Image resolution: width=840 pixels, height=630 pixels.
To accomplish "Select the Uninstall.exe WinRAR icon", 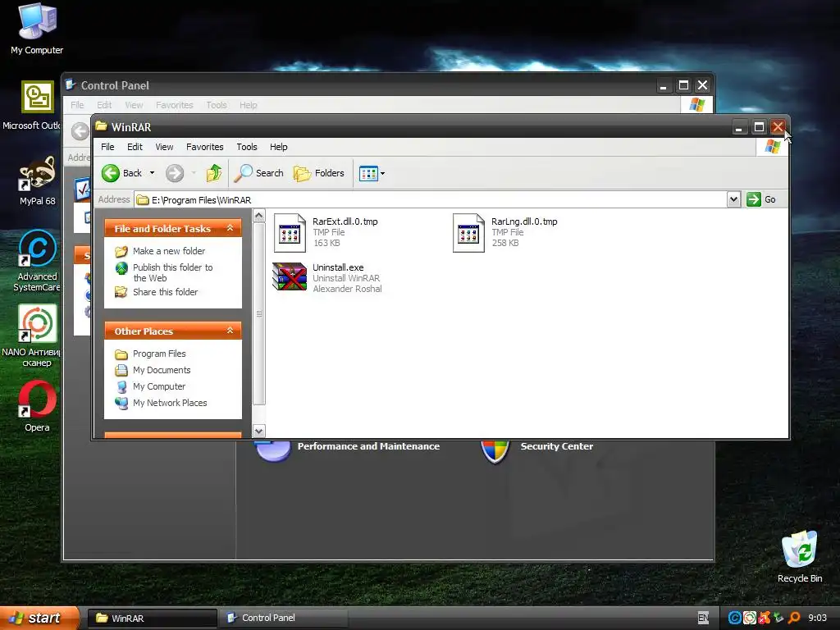I will [290, 276].
